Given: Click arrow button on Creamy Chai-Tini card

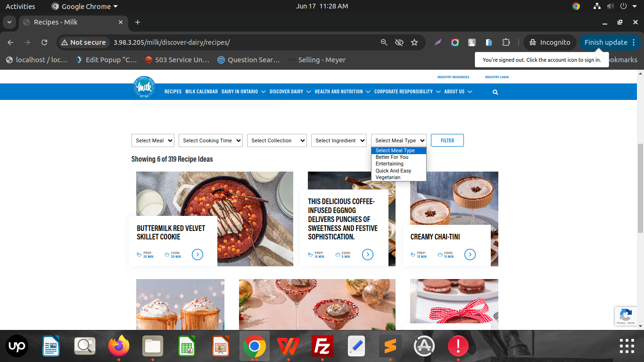Looking at the screenshot, I should point(470,255).
